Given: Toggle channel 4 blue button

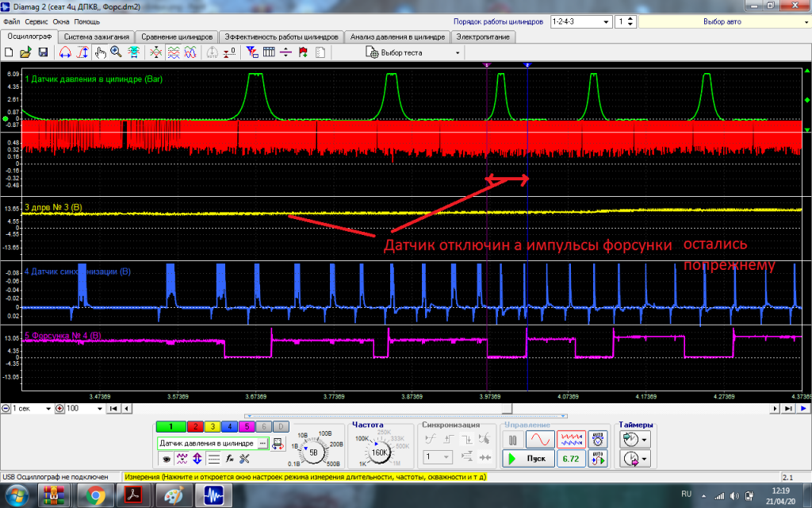Looking at the screenshot, I should coord(229,426).
